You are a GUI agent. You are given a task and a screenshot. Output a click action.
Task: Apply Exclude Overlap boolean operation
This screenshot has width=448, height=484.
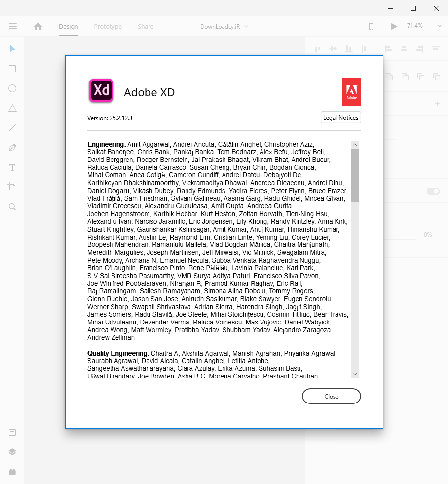click(437, 76)
